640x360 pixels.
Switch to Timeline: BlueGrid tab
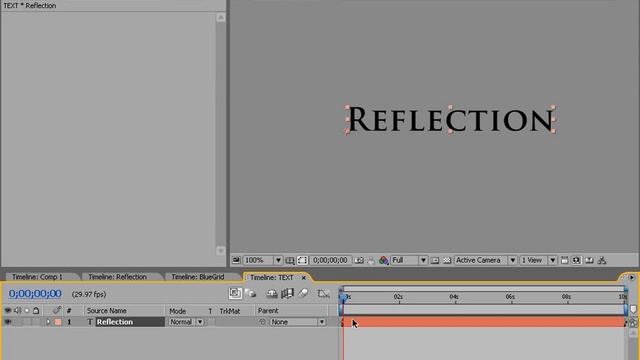198,277
